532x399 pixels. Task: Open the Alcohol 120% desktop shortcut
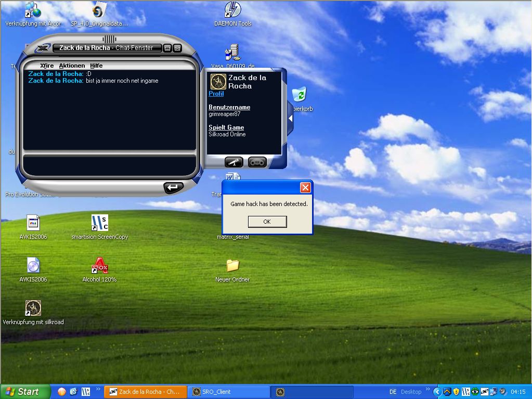point(99,266)
